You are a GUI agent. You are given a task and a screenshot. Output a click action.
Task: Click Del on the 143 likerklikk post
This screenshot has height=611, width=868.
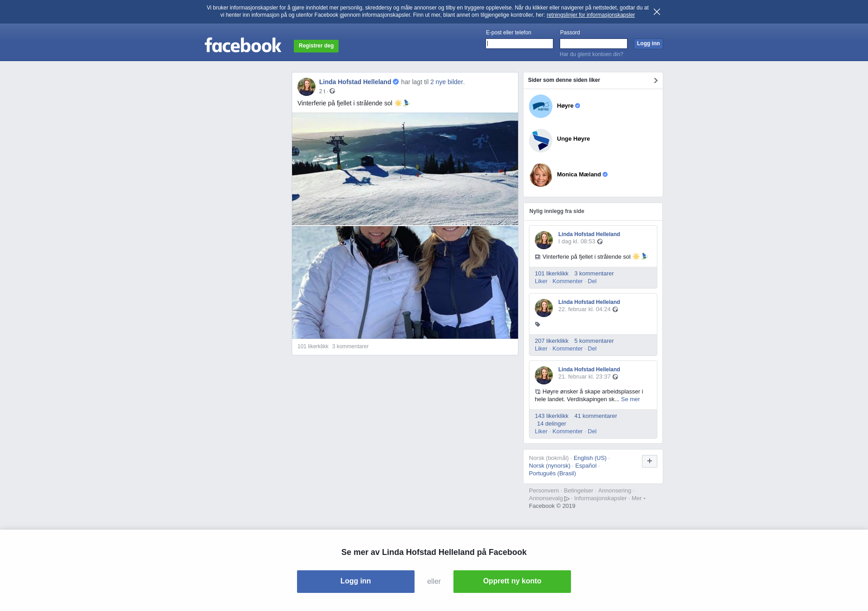[x=592, y=431]
